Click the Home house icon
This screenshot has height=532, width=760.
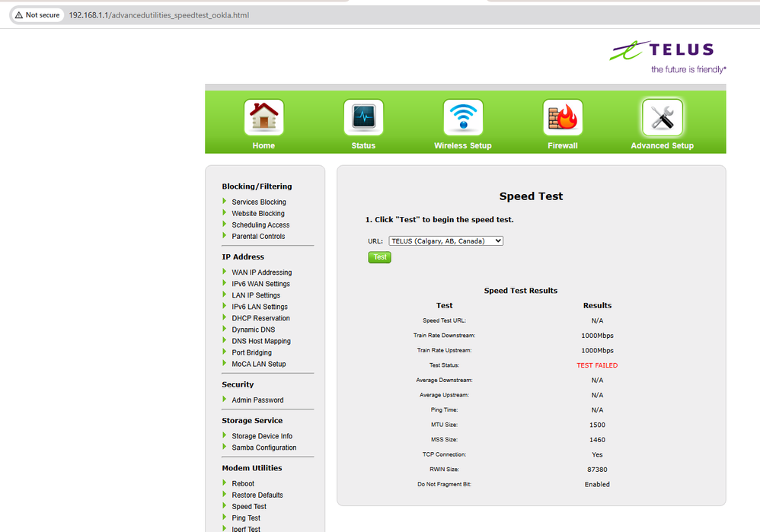[x=263, y=118]
